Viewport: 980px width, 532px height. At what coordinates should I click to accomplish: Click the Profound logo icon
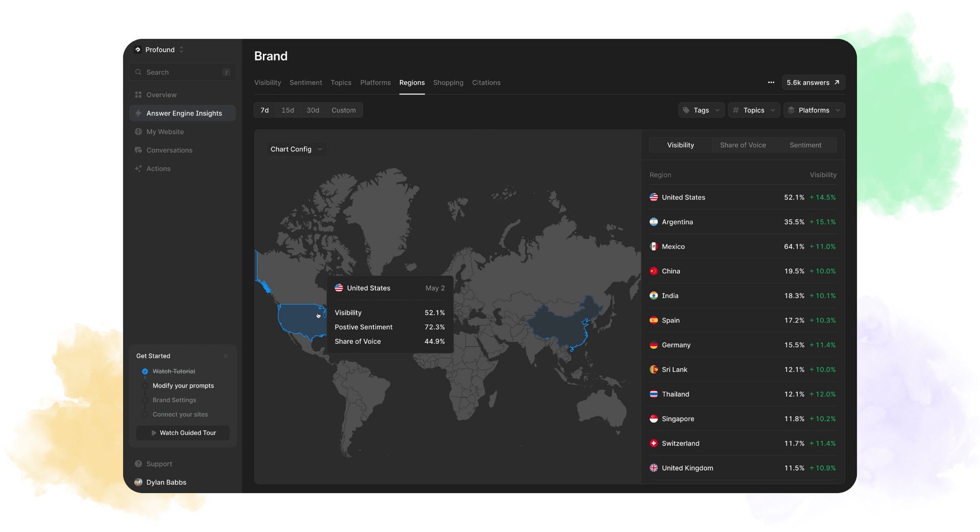point(138,50)
